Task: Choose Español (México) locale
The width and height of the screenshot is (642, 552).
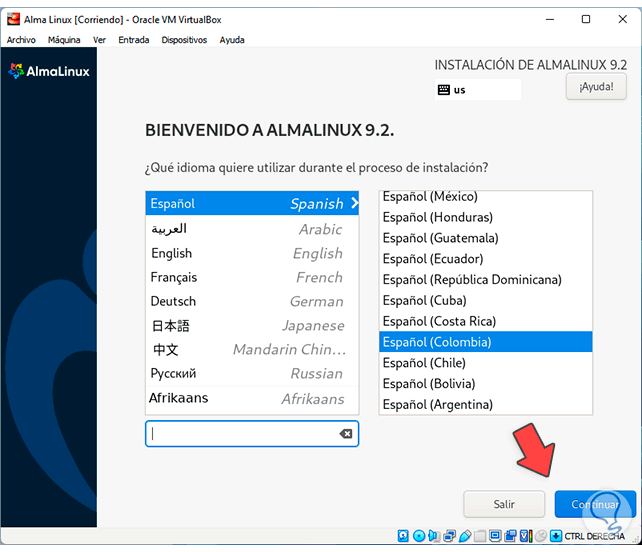Action: [x=486, y=197]
